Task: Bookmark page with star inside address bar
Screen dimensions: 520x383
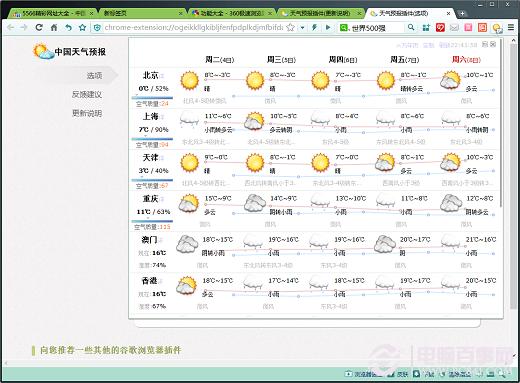Action: click(291, 27)
